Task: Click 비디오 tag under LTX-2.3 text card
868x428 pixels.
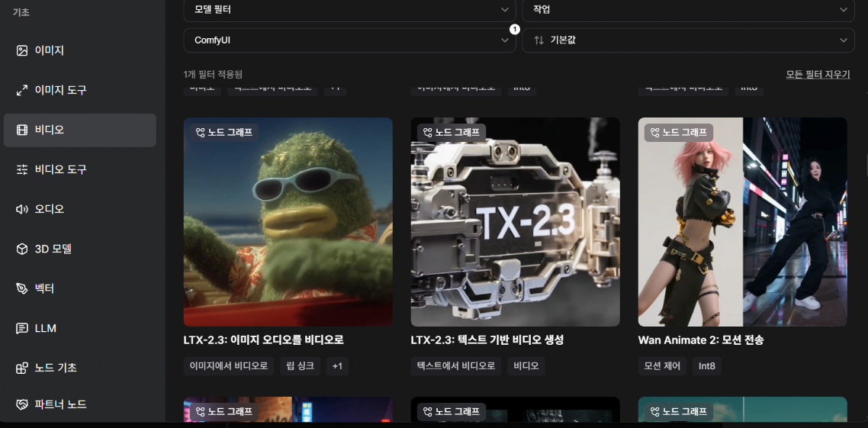Action: click(526, 366)
